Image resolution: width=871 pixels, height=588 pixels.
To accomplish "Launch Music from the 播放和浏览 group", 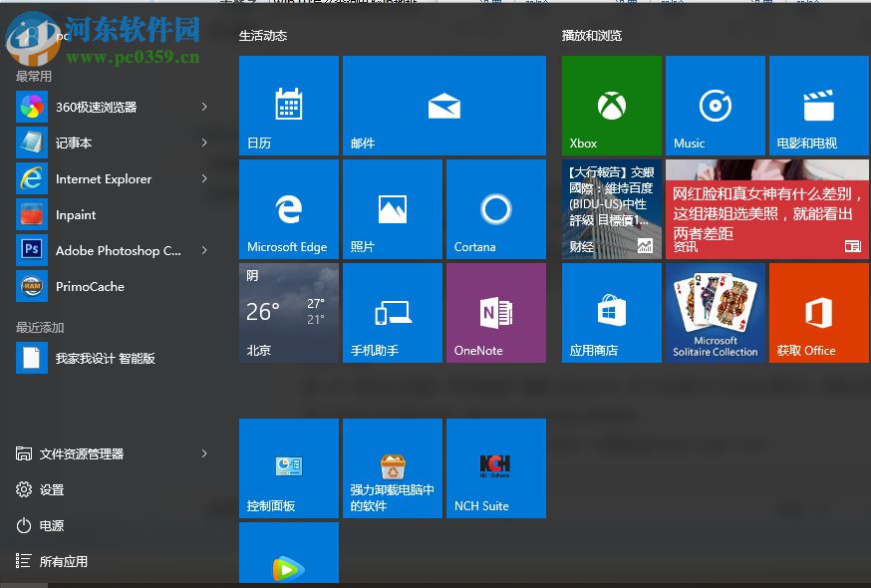I will coord(714,106).
